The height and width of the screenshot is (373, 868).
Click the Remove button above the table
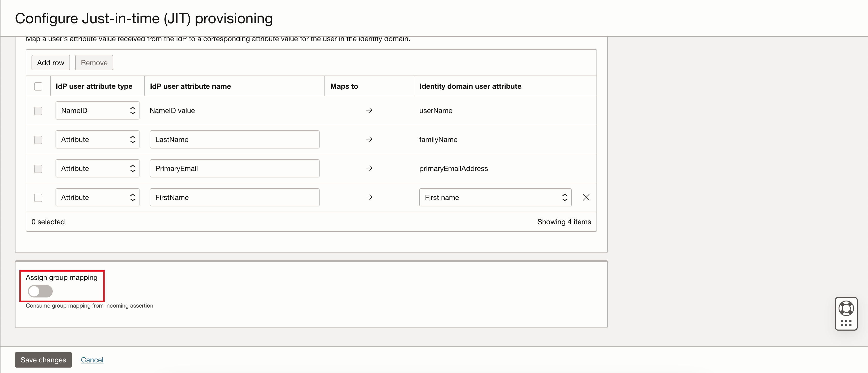pos(94,62)
